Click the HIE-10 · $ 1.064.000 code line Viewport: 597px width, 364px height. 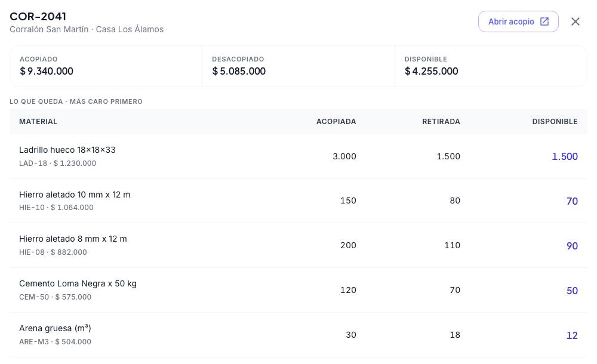click(56, 208)
